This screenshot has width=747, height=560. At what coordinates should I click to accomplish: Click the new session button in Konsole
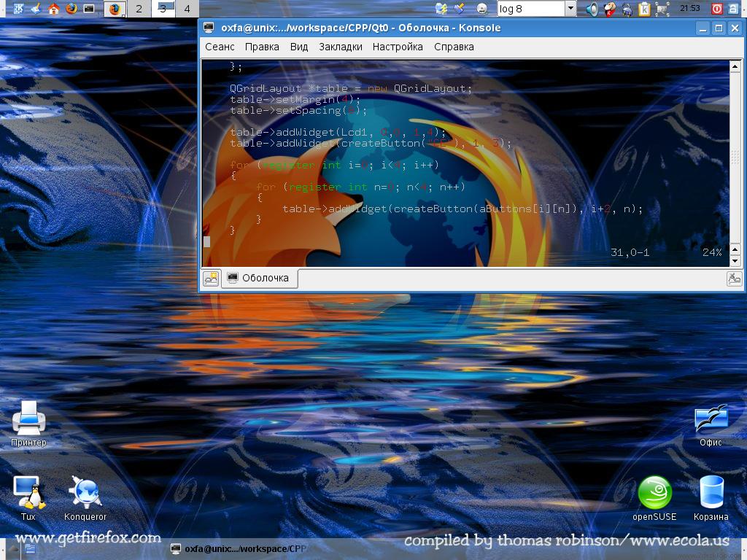coord(211,278)
